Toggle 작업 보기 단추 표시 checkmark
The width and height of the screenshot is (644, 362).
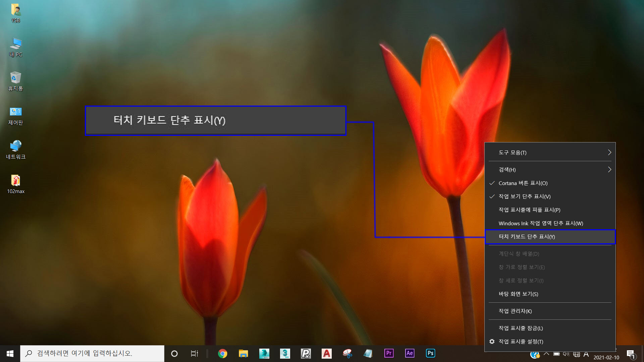524,196
